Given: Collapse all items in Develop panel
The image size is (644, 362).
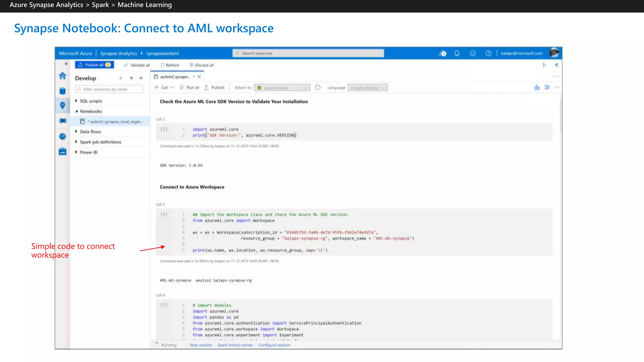Looking at the screenshot, I should point(131,78).
